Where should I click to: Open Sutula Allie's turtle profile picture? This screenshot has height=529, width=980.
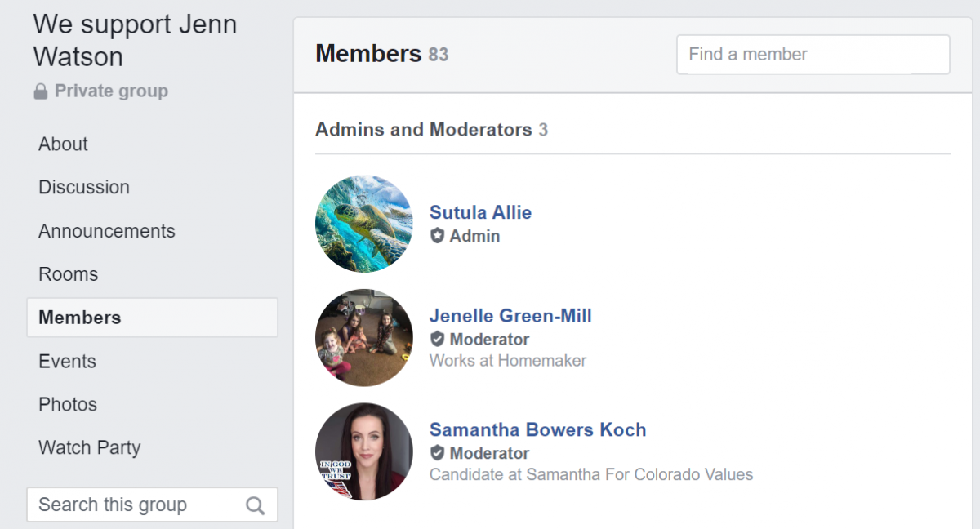click(x=364, y=224)
